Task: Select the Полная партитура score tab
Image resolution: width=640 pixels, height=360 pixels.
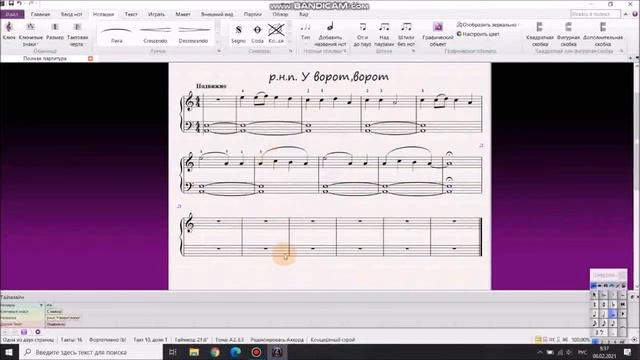Action: (45, 58)
